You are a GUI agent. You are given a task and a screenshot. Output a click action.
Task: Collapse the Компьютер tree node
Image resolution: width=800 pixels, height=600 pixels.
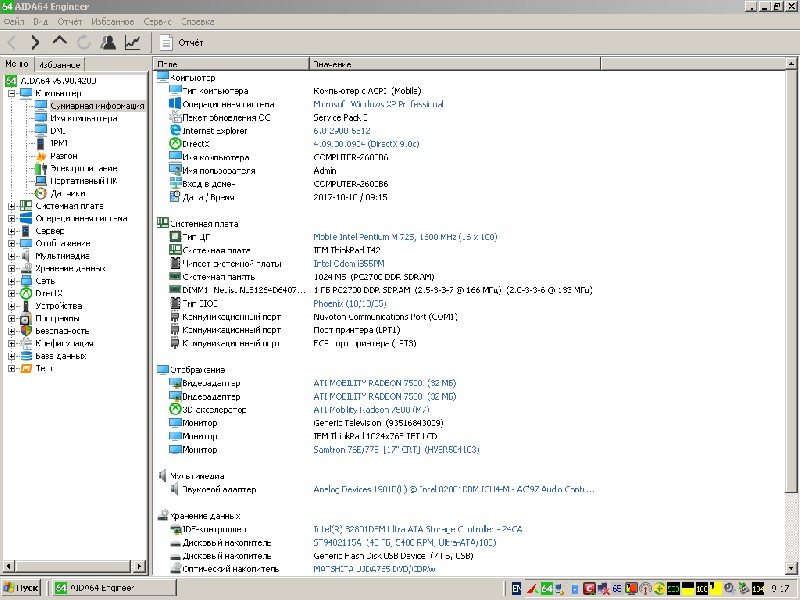[x=12, y=93]
